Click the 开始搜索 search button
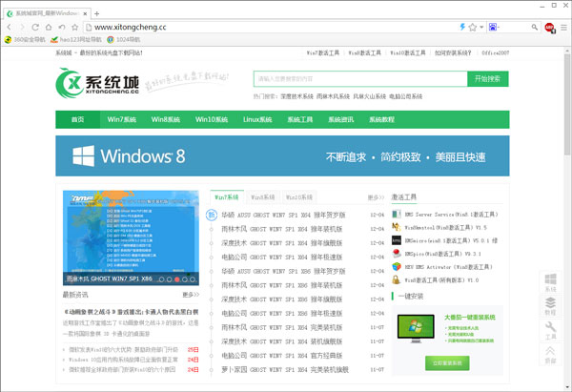The image size is (572, 392). [488, 79]
